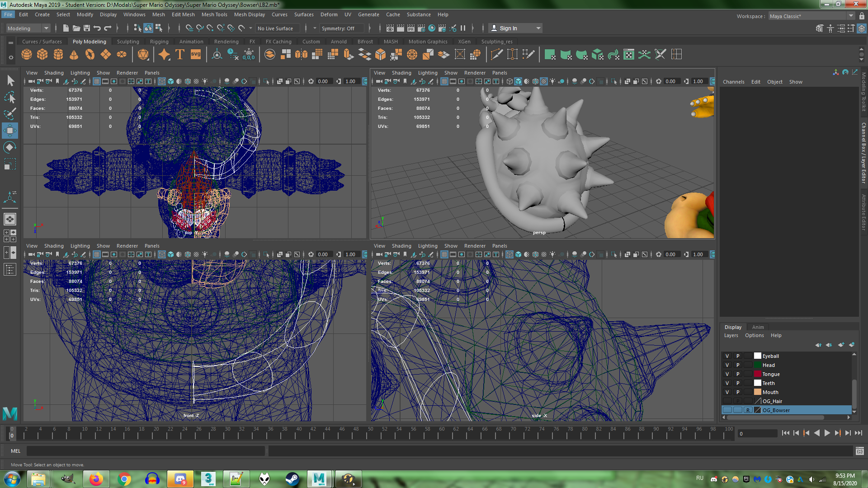Click the shelf settings gear icon
This screenshot has width=868, height=488.
click(11, 57)
